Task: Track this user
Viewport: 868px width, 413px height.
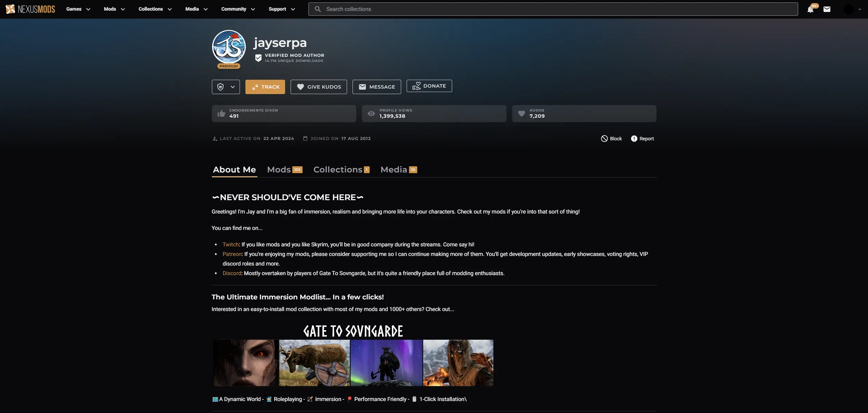Action: (265, 87)
